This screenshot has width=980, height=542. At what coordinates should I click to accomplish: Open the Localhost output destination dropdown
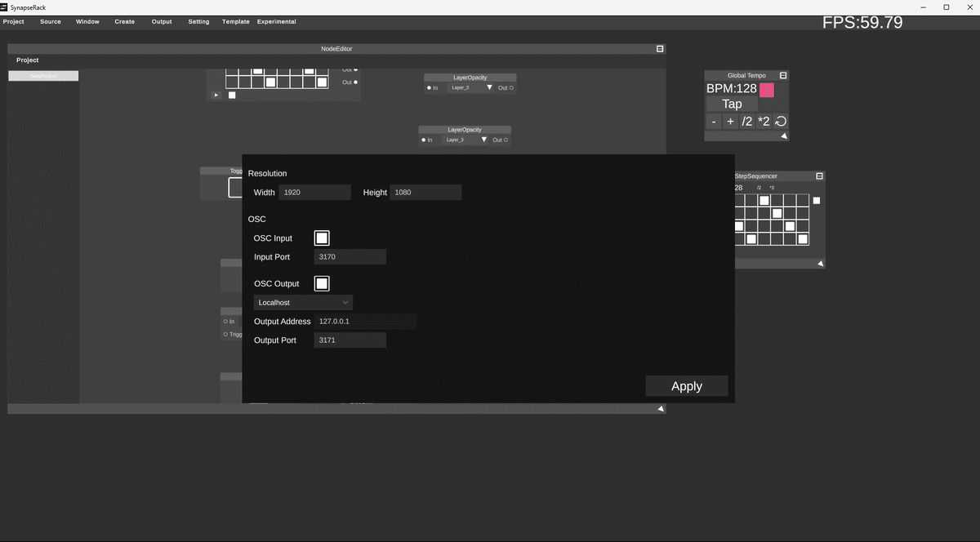(x=302, y=302)
